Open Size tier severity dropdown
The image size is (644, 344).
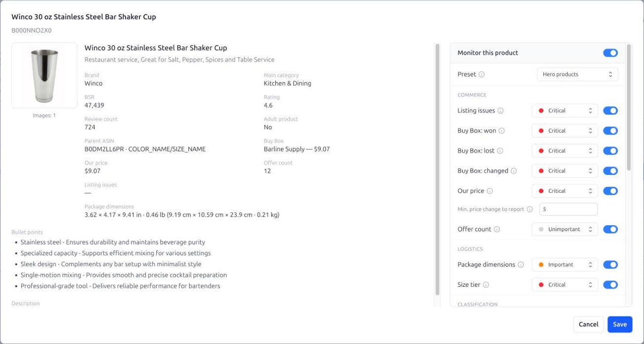[x=565, y=285]
